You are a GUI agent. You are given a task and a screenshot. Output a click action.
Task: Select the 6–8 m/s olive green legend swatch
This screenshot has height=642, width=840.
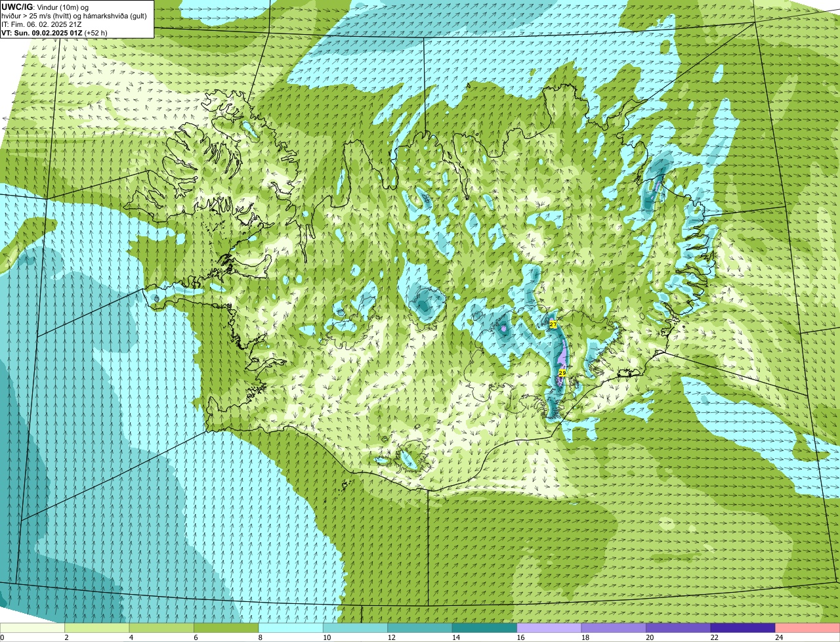[x=226, y=628]
